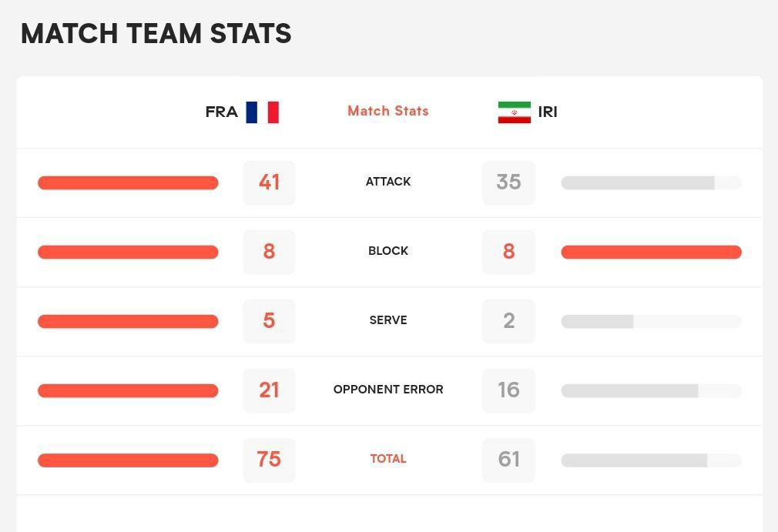Click the FRA team label
Image resolution: width=778 pixels, height=532 pixels.
(x=221, y=112)
